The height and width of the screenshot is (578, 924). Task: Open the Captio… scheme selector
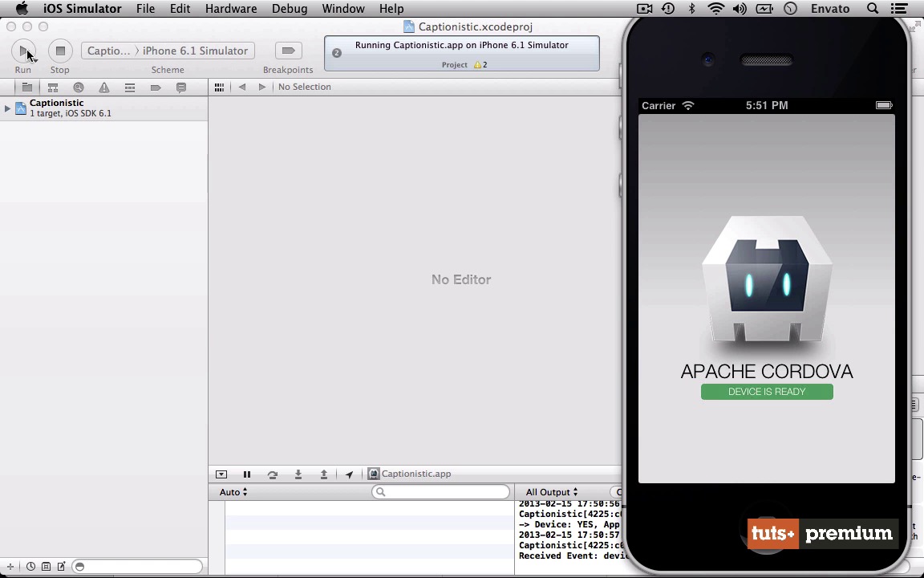coord(108,51)
